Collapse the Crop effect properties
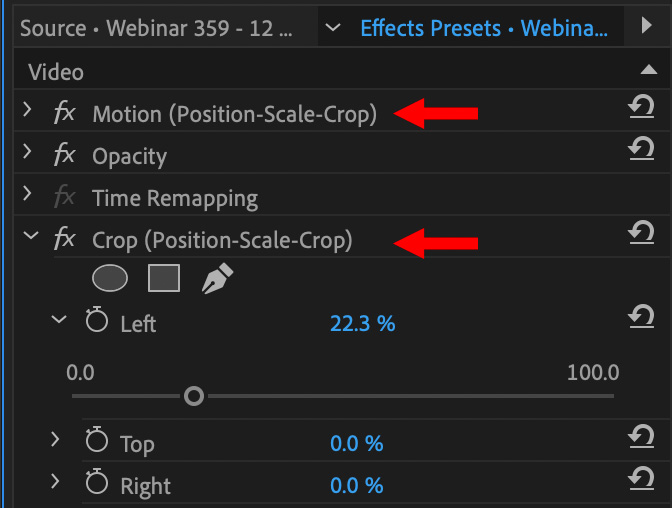 (x=30, y=238)
